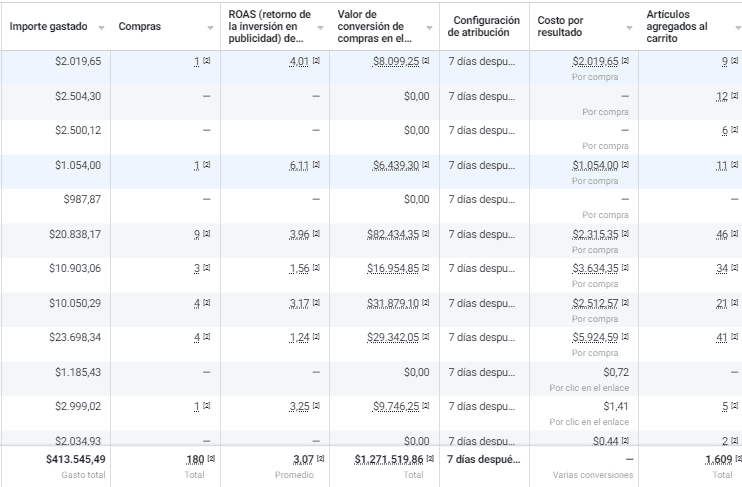Click footnote icon beside ROAS 4,01
Viewport: 742px width, 487px height.
point(316,61)
